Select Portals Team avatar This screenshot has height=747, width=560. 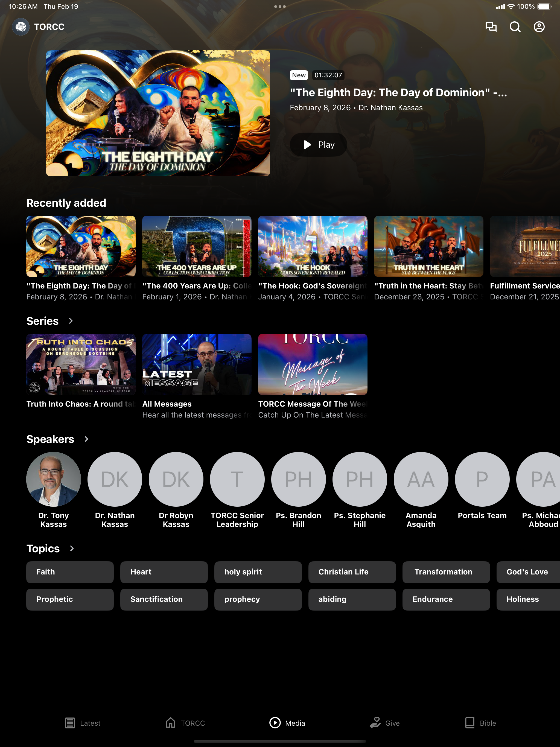pos(482,479)
